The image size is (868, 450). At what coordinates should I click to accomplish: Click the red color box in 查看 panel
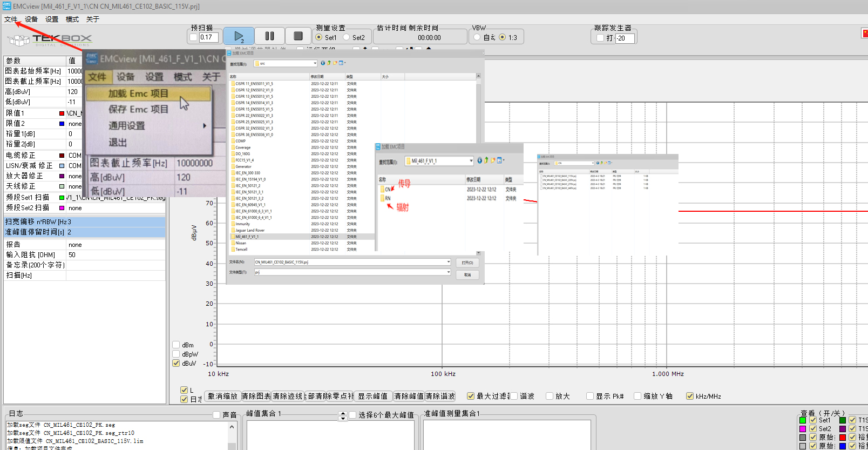tap(843, 438)
